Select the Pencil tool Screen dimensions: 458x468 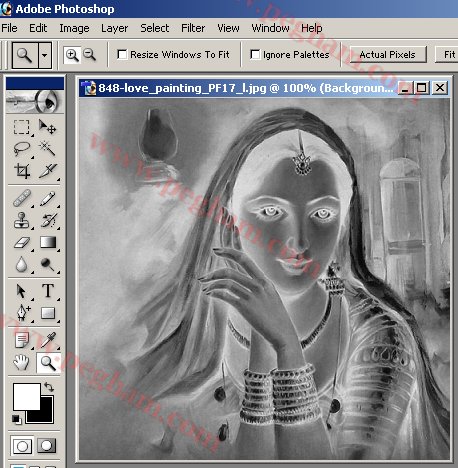[48, 198]
